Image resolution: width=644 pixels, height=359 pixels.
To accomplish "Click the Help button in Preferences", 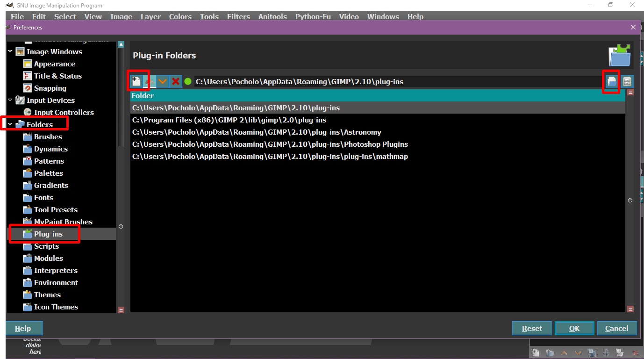I will pos(24,328).
